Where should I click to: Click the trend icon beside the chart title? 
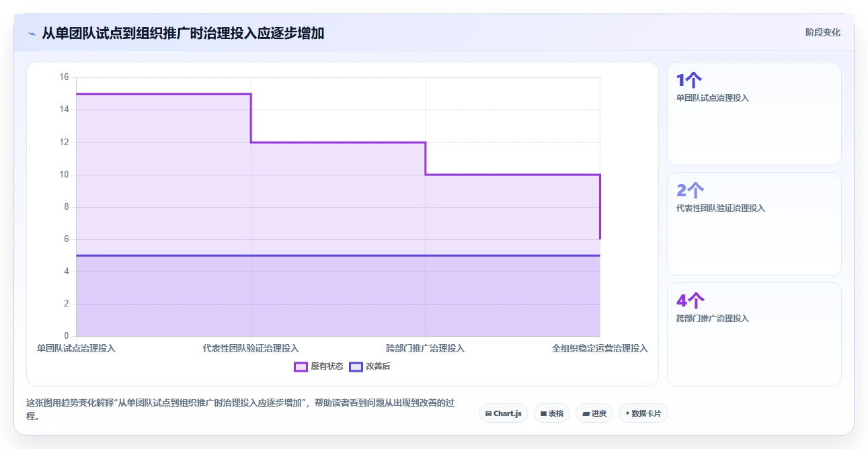pyautogui.click(x=32, y=34)
